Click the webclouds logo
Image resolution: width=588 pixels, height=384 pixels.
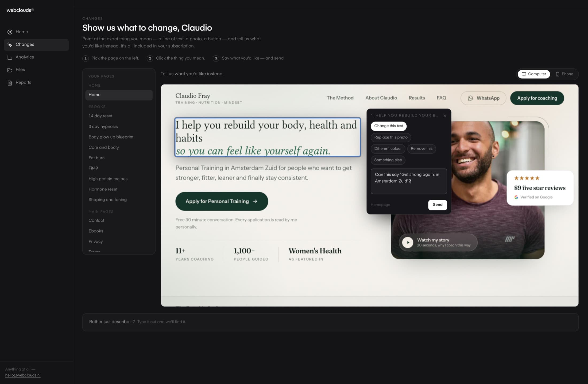(20, 10)
